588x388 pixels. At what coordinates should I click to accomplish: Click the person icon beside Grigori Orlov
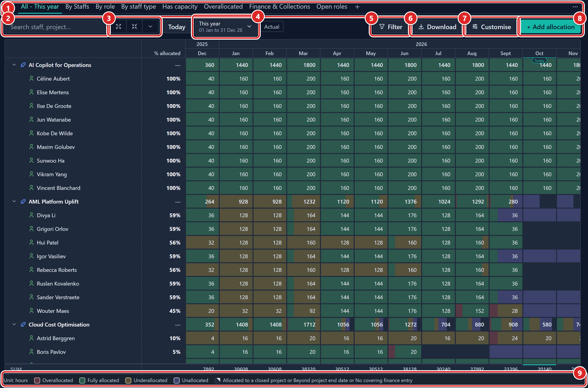[x=31, y=229]
